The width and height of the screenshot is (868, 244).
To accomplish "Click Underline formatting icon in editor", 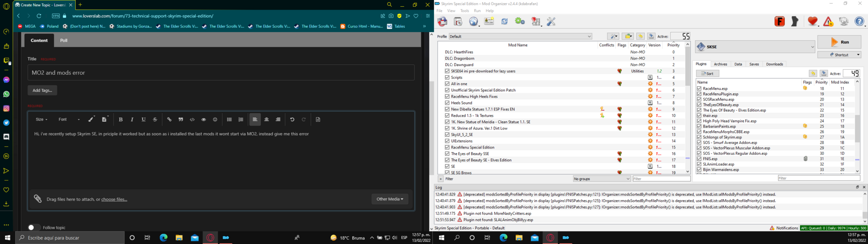I will (143, 120).
